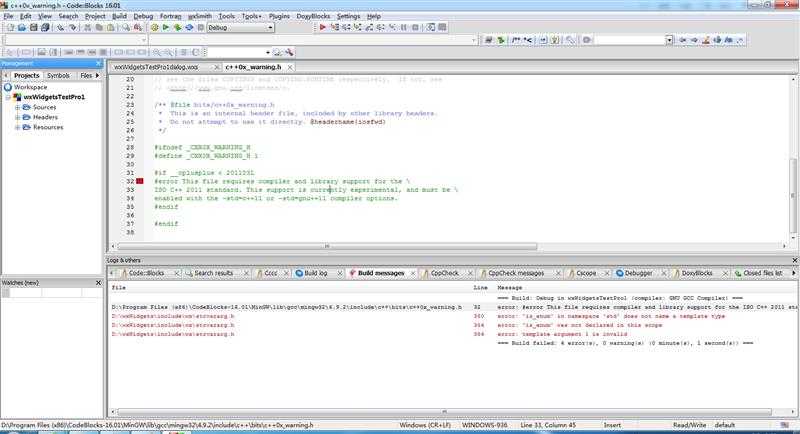
Task: Click the Save file toolbar icon
Action: click(33, 28)
